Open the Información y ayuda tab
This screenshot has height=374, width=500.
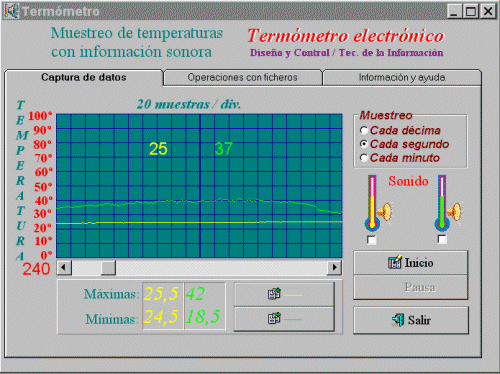[402, 77]
